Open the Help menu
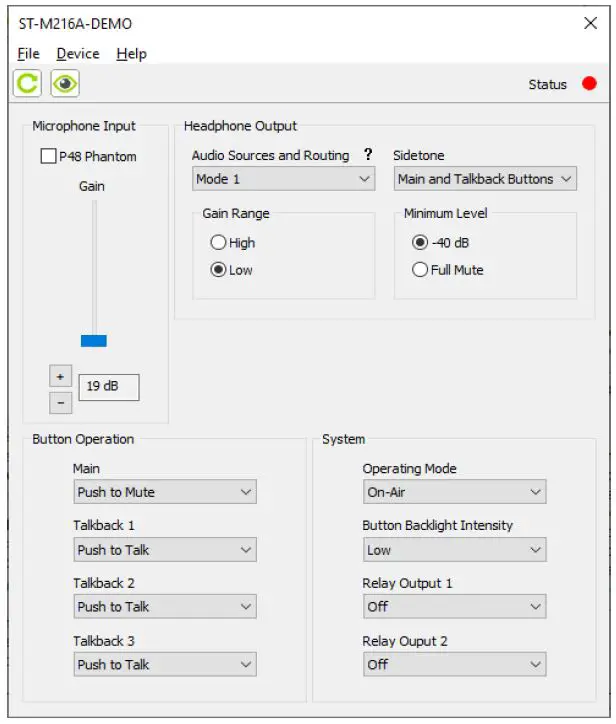 [131, 53]
